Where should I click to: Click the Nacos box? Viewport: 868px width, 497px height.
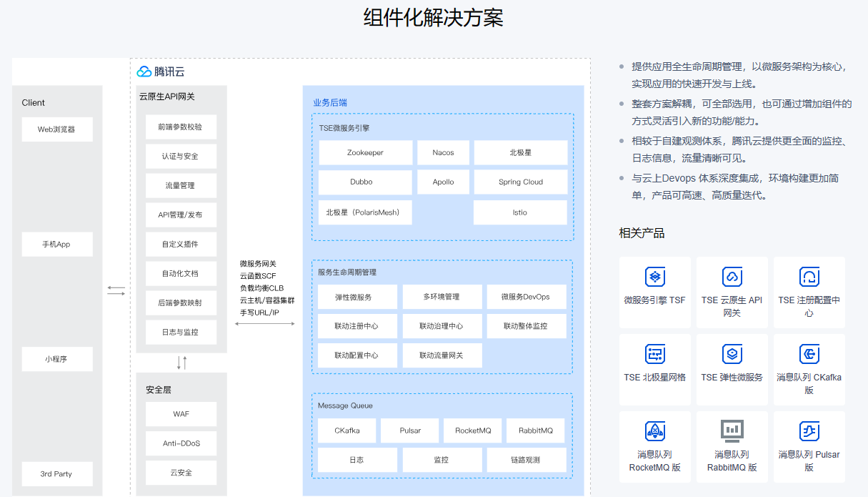[x=443, y=152]
